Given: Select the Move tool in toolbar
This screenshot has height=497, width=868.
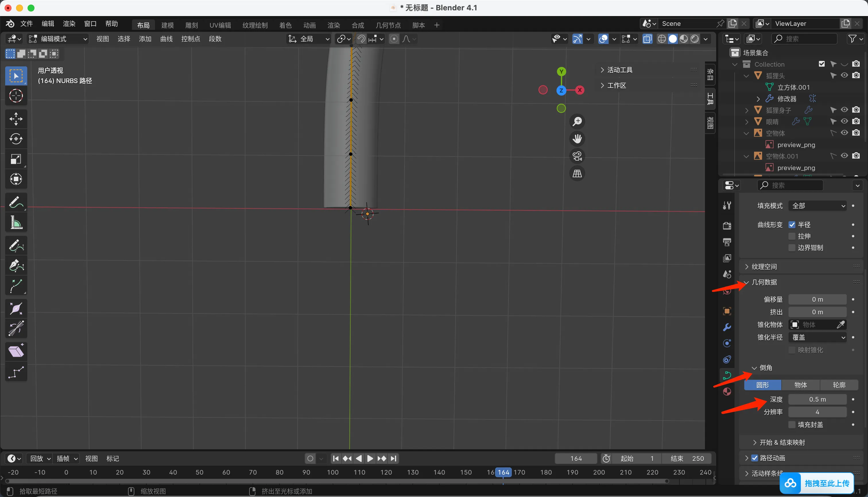Looking at the screenshot, I should (16, 119).
